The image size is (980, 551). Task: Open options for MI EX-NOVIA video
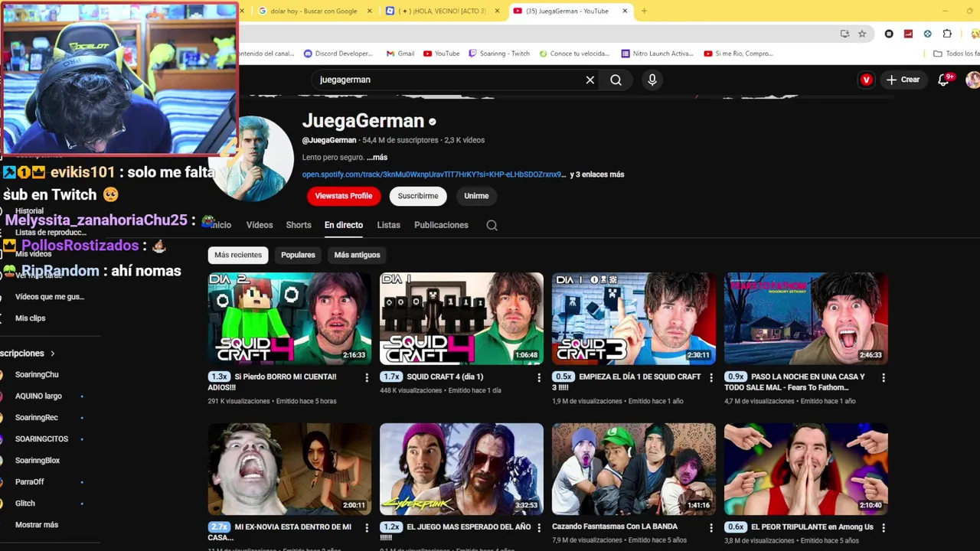367,527
